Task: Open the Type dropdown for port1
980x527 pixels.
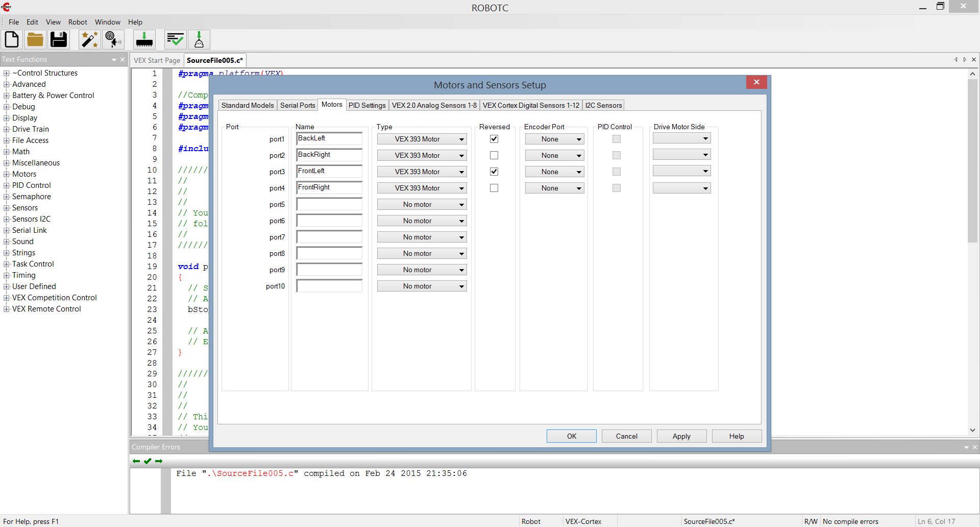Action: point(422,139)
